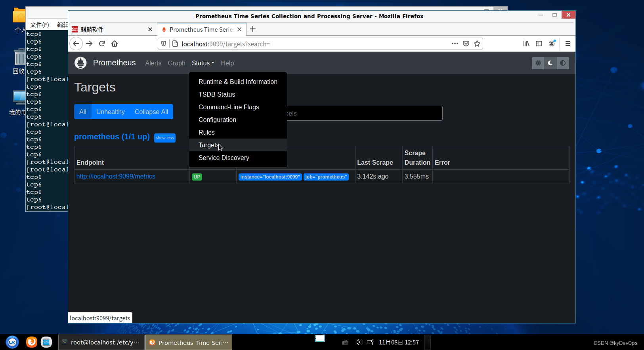Click the Prometheus brand title
The width and height of the screenshot is (644, 350).
(114, 63)
